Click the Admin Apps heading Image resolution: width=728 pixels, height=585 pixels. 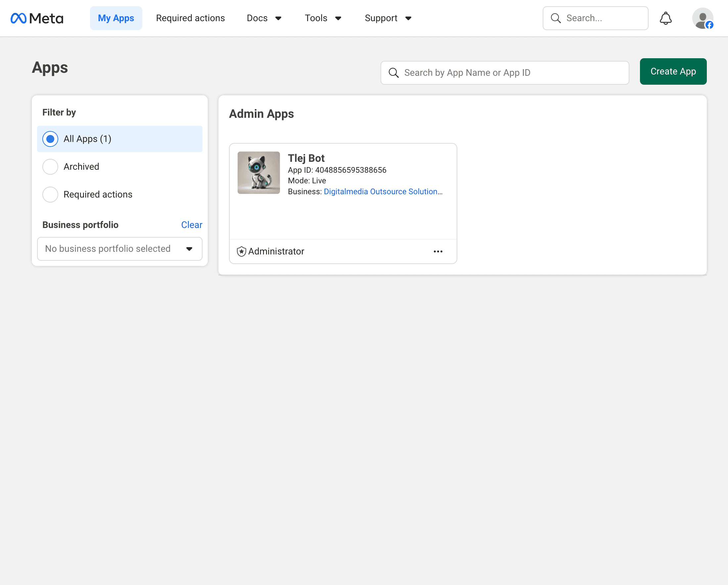(x=261, y=114)
